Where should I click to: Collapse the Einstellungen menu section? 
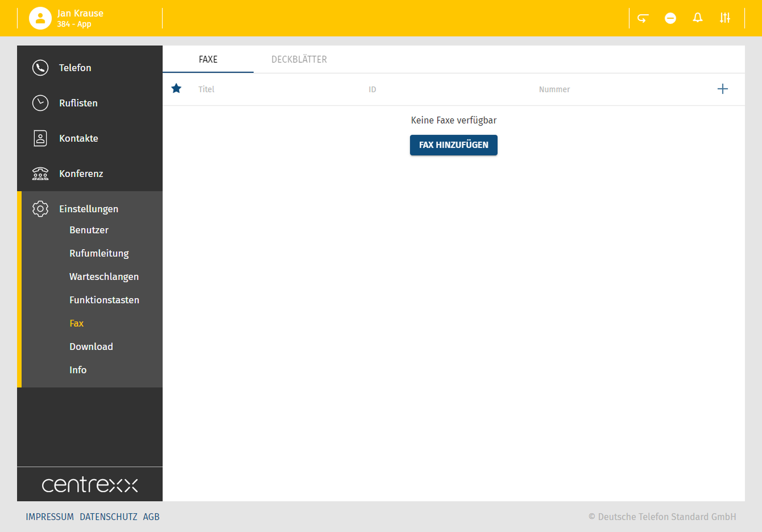(88, 209)
